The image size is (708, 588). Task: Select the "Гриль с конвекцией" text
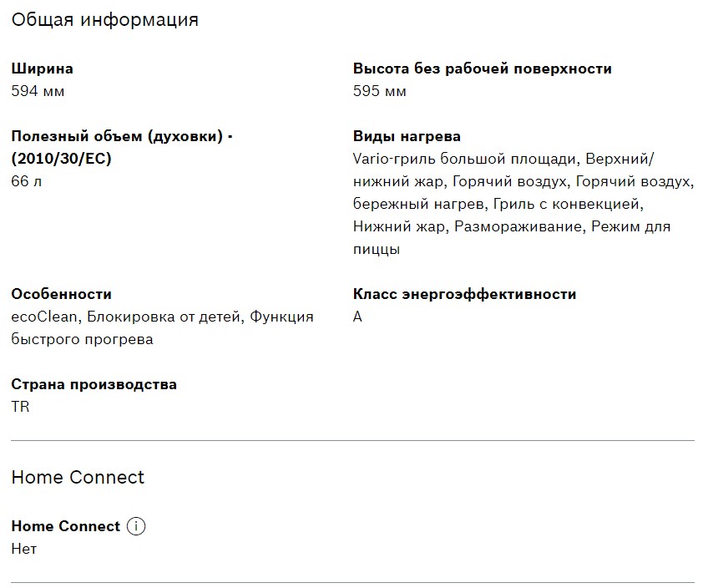(x=566, y=204)
